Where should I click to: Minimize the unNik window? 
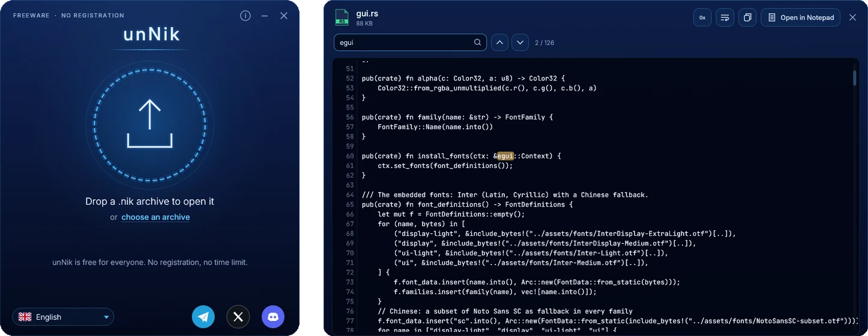click(x=265, y=16)
